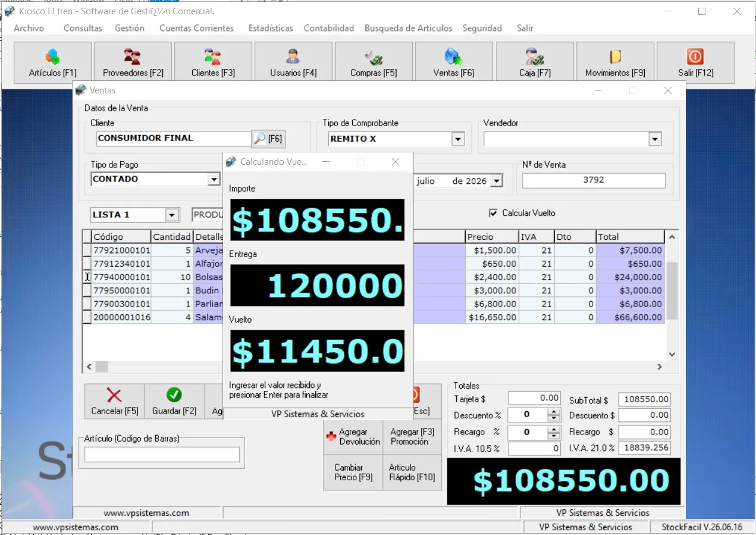The width and height of the screenshot is (756, 535).
Task: Click Cambiar Precio [F9] button
Action: tap(353, 473)
